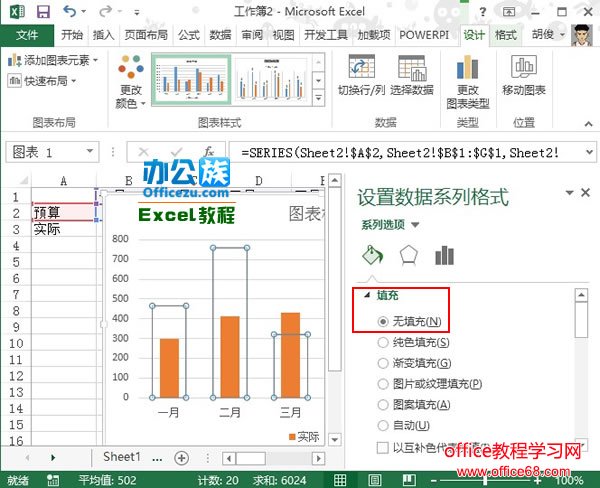Image resolution: width=600 pixels, height=488 pixels.
Task: Click the zoom slider handle
Action: coord(485,480)
